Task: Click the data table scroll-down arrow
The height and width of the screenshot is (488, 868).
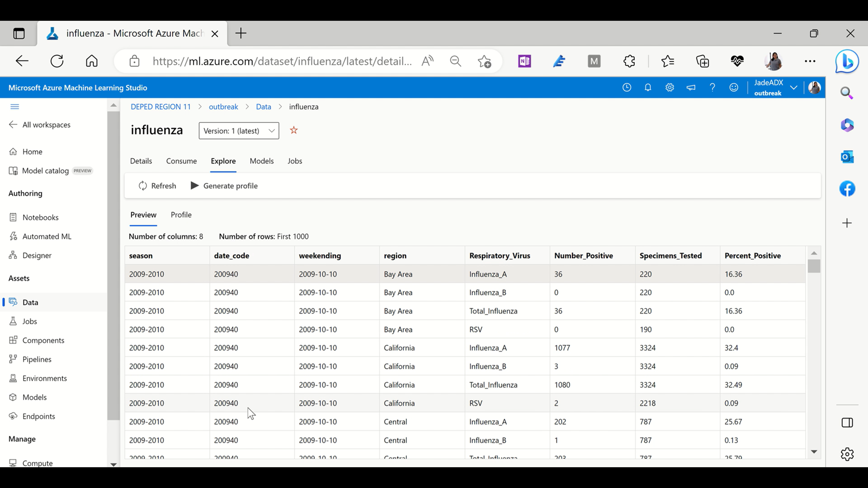Action: click(x=814, y=452)
